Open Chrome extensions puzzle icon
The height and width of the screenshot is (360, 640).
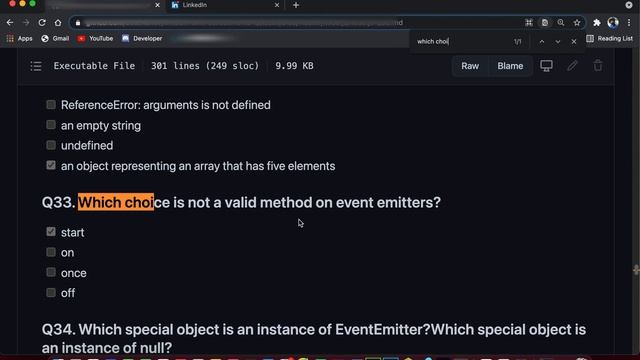(597, 23)
